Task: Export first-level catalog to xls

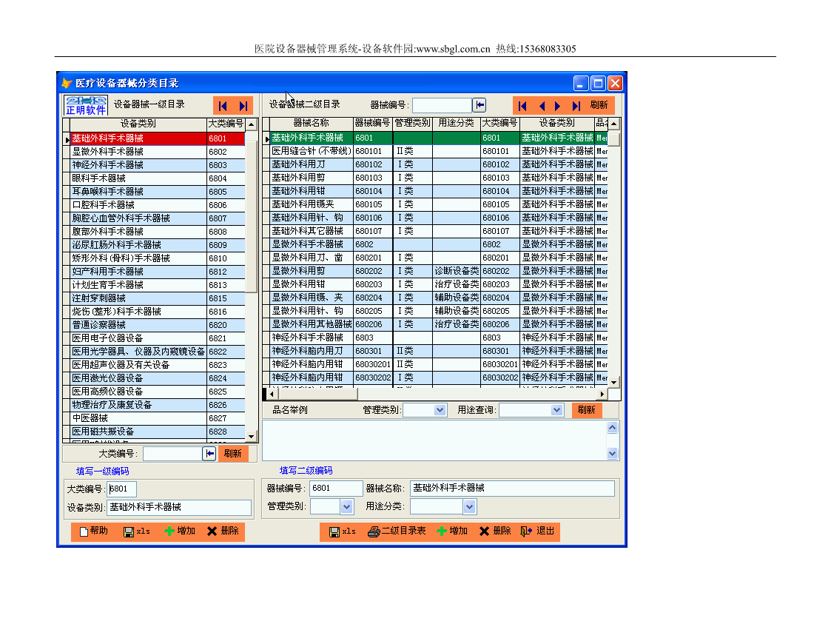Action: point(137,531)
